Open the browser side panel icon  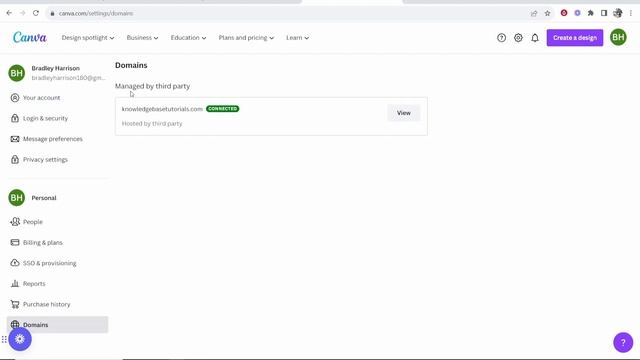[604, 13]
